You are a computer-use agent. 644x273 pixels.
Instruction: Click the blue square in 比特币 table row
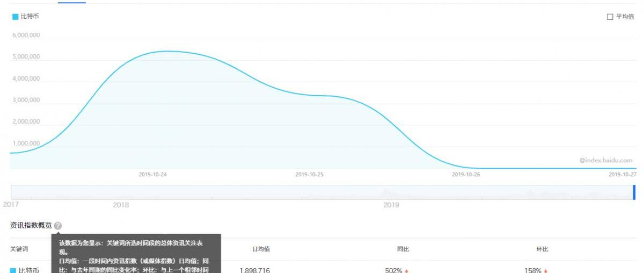pos(13,270)
